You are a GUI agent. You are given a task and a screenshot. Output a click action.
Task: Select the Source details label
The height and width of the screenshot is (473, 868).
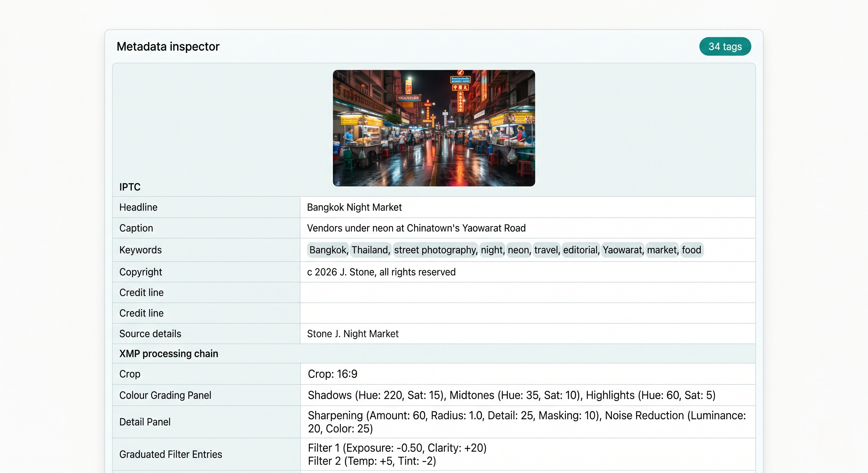coord(150,334)
